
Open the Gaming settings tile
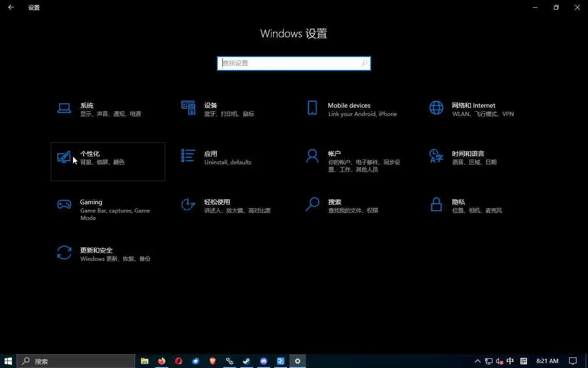[107, 210]
